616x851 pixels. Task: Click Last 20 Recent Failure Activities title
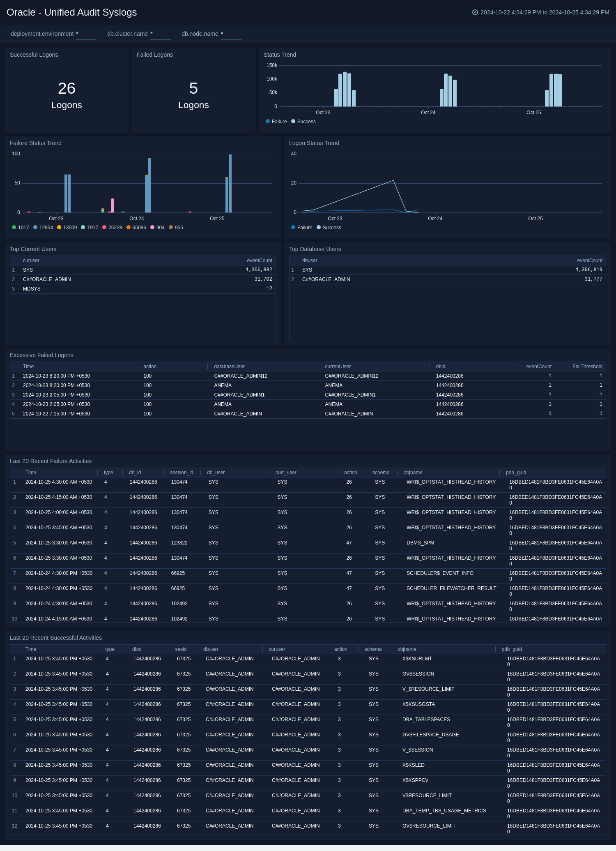(x=51, y=461)
